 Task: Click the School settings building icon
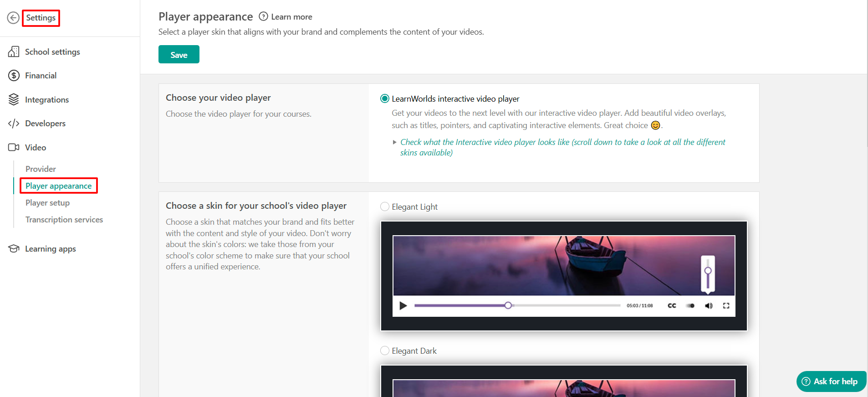tap(14, 52)
